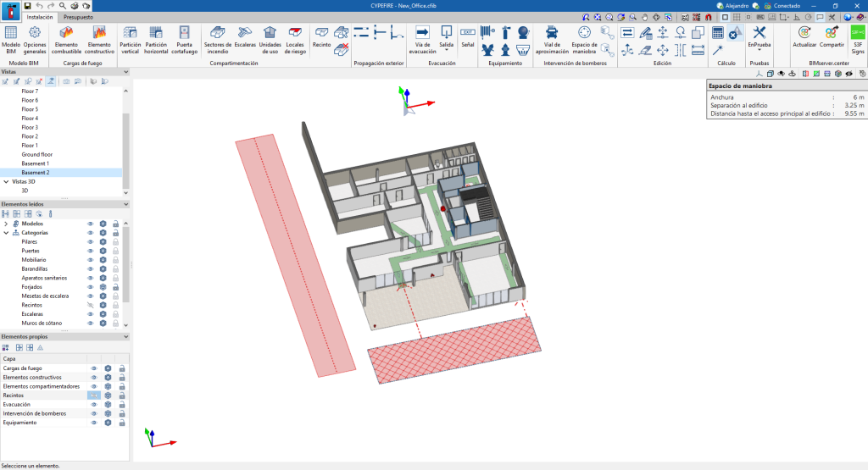Toggle visibility of Equipamiento layer

(93, 423)
